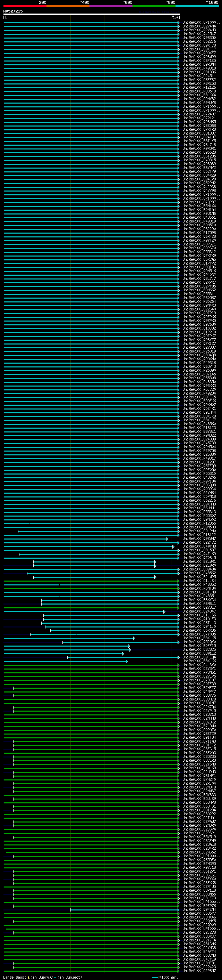Select hit label UniRef100_P07145
The height and width of the screenshot is (980, 222).
[x=199, y=374]
